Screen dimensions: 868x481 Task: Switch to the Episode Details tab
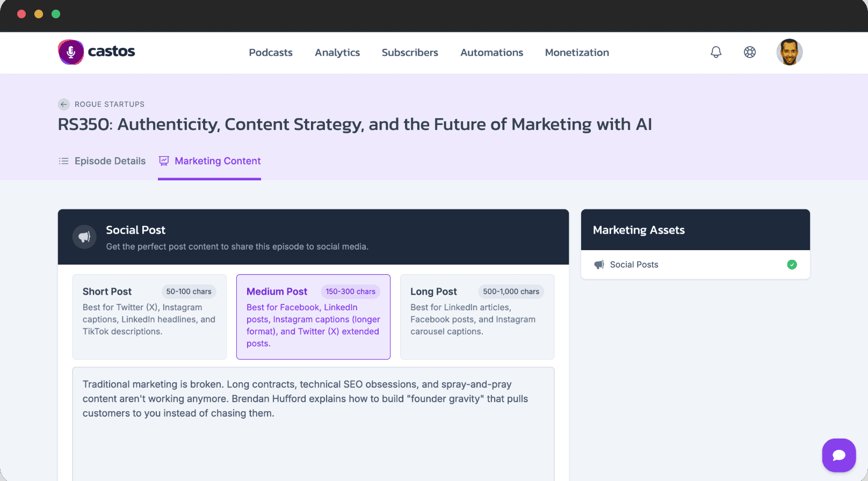(102, 161)
